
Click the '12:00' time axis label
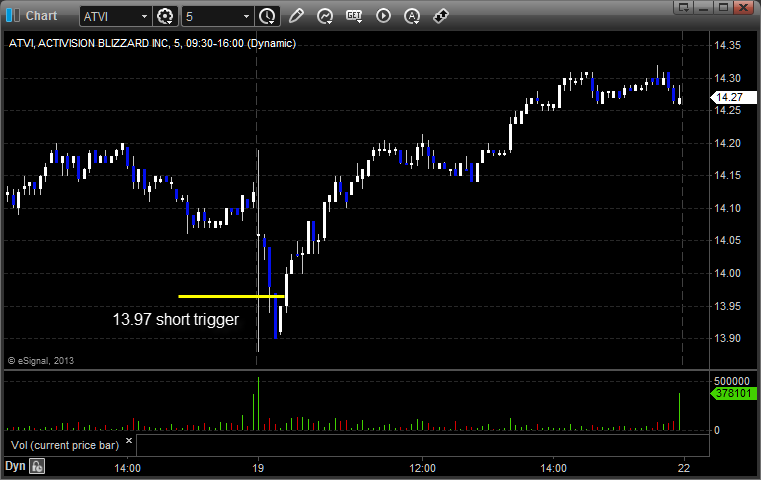(x=422, y=468)
